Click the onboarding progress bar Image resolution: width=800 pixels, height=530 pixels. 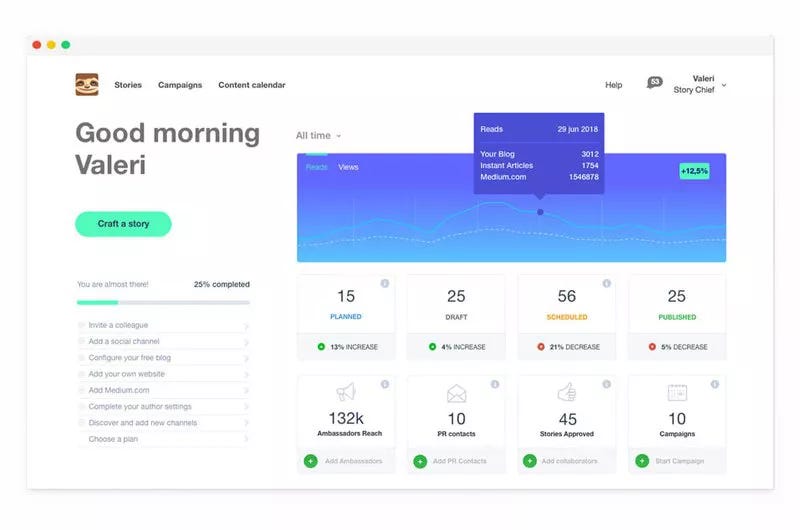tap(163, 302)
